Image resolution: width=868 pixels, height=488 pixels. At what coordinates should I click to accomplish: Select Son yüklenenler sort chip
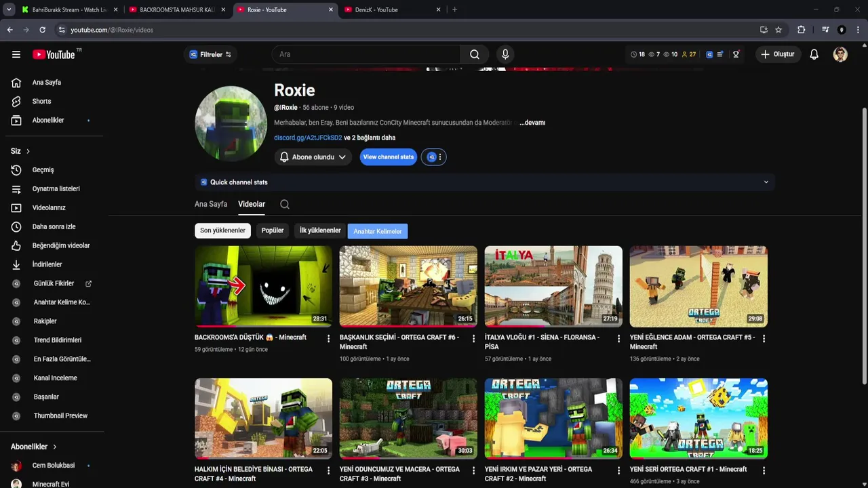[222, 230]
